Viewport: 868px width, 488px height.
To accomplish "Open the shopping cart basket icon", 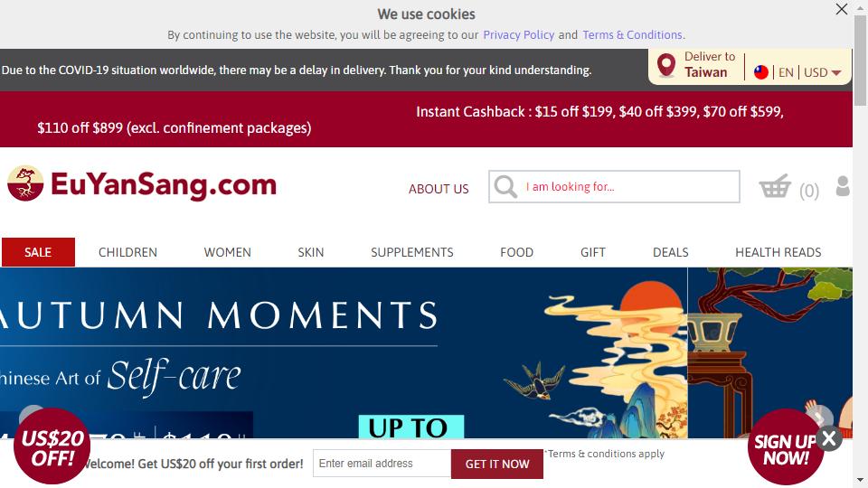I will (x=775, y=186).
